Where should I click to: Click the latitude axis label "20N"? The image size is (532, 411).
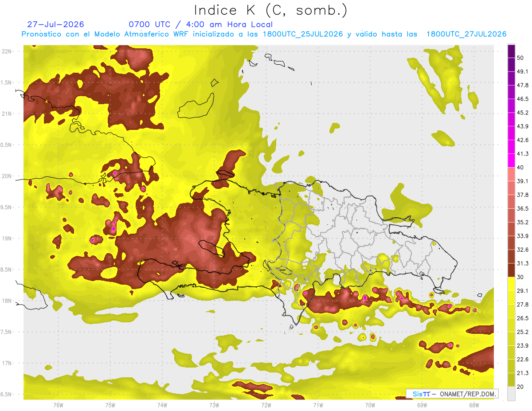click(x=7, y=176)
